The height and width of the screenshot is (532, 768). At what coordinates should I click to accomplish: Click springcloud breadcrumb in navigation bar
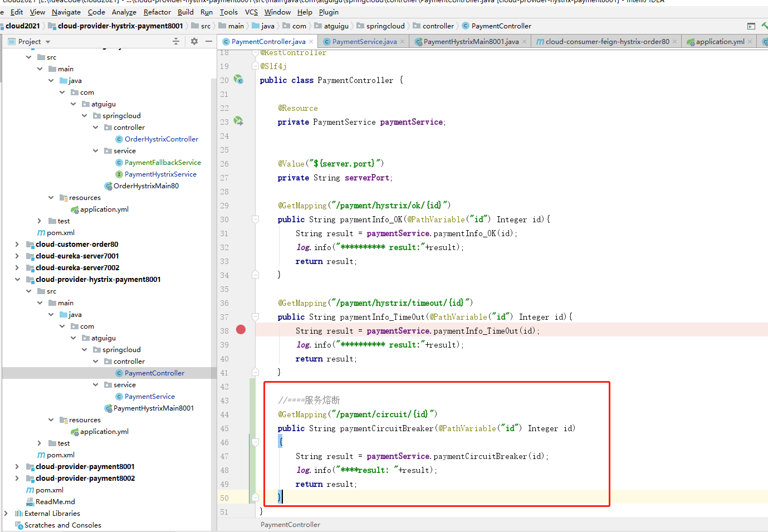[x=380, y=26]
